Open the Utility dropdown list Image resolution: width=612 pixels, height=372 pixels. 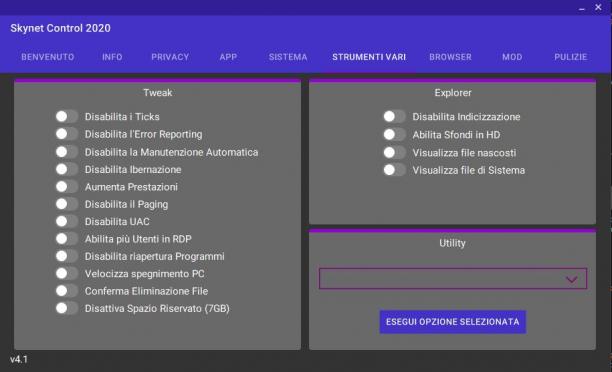coord(453,279)
